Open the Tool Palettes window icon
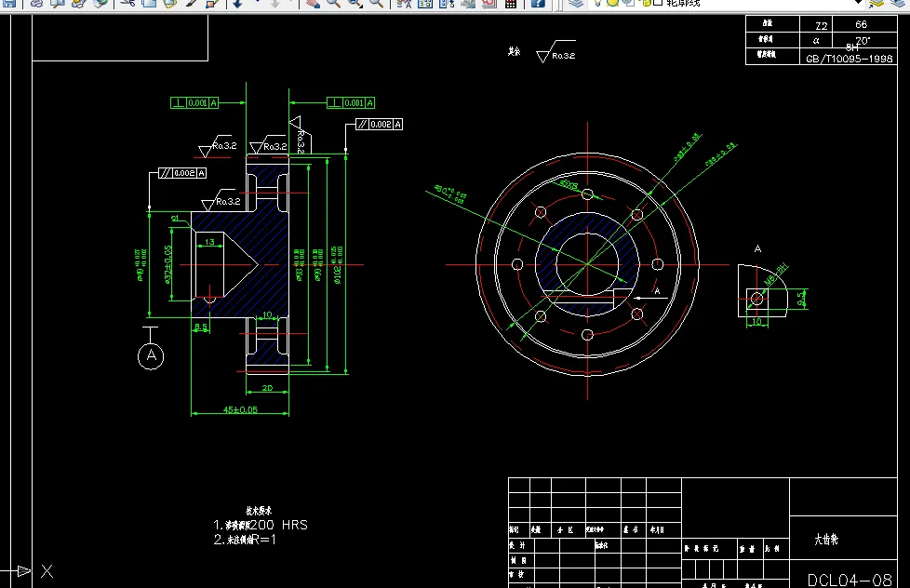This screenshot has height=588, width=910. (x=447, y=3)
